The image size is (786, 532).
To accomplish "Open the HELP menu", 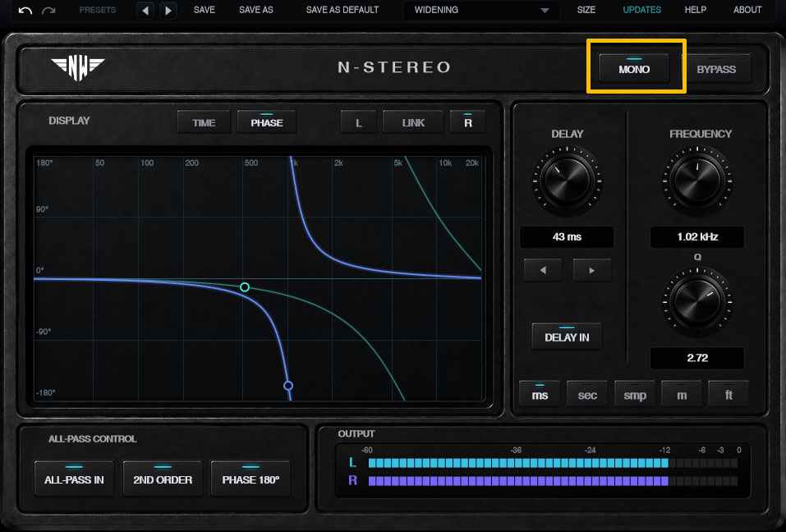I will (x=696, y=10).
